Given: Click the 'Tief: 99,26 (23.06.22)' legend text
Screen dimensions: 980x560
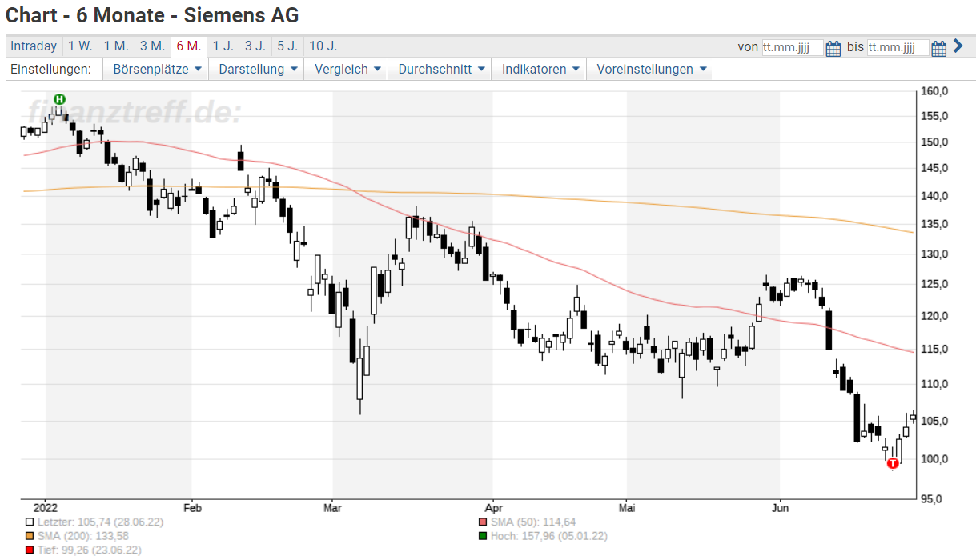Looking at the screenshot, I should tap(90, 550).
